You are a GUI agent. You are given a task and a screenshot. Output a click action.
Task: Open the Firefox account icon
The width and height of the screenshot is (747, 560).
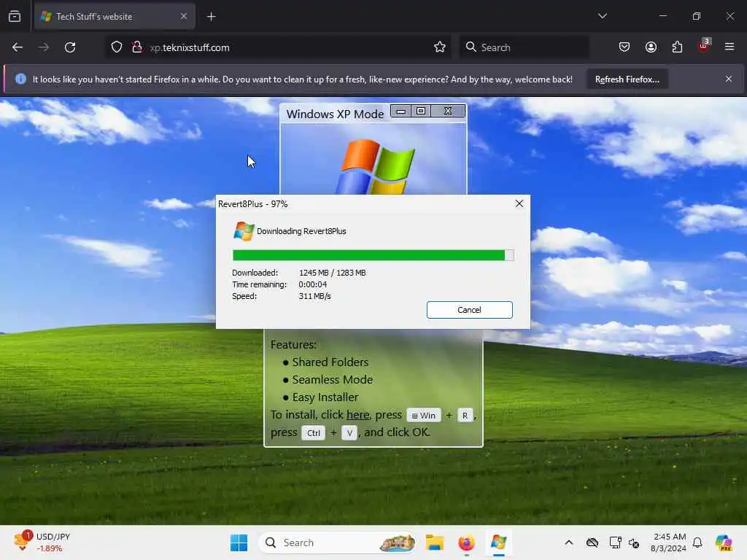[x=651, y=47]
